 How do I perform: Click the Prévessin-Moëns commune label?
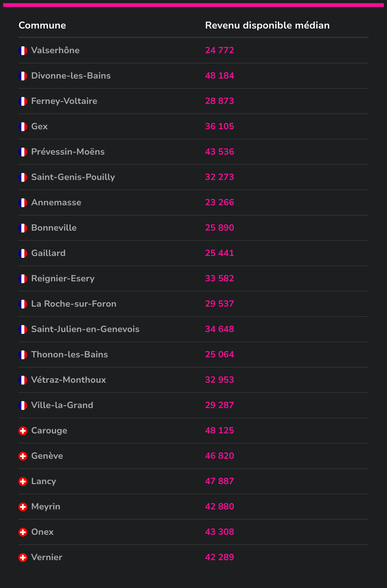68,152
